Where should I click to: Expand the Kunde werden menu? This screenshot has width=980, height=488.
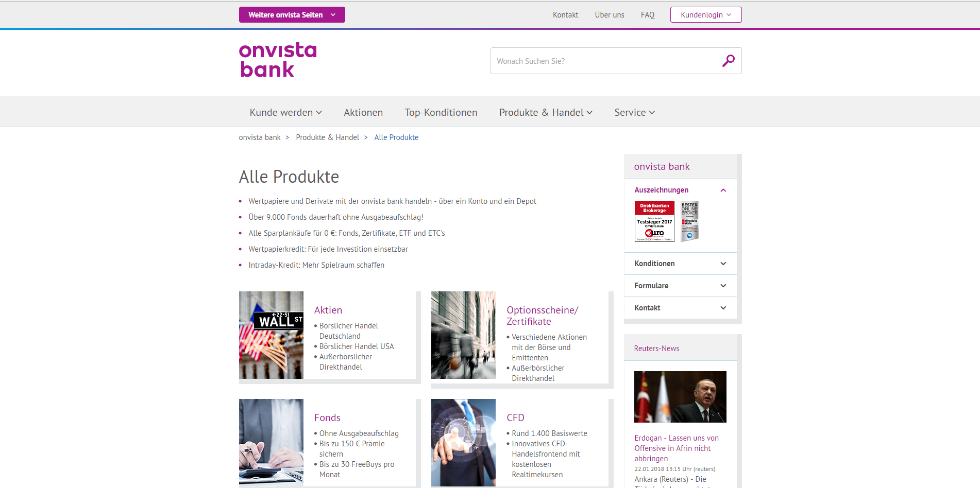click(x=285, y=112)
